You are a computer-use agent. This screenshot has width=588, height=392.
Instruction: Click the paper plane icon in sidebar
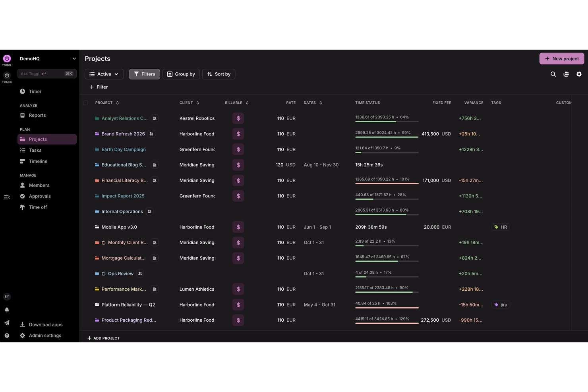tap(7, 322)
